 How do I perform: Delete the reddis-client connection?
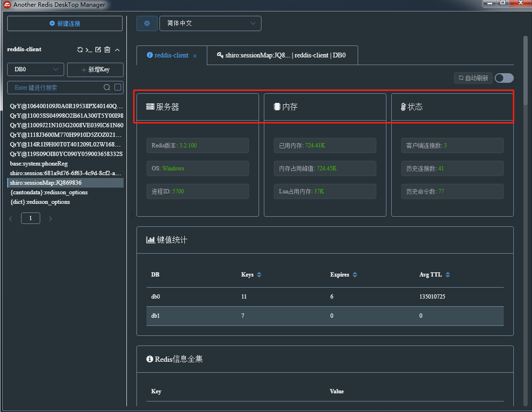pyautogui.click(x=107, y=49)
